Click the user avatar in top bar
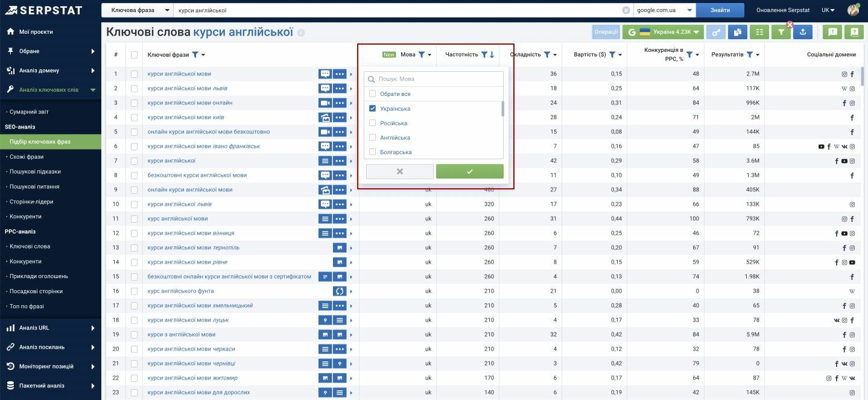868x400 pixels. [x=853, y=10]
